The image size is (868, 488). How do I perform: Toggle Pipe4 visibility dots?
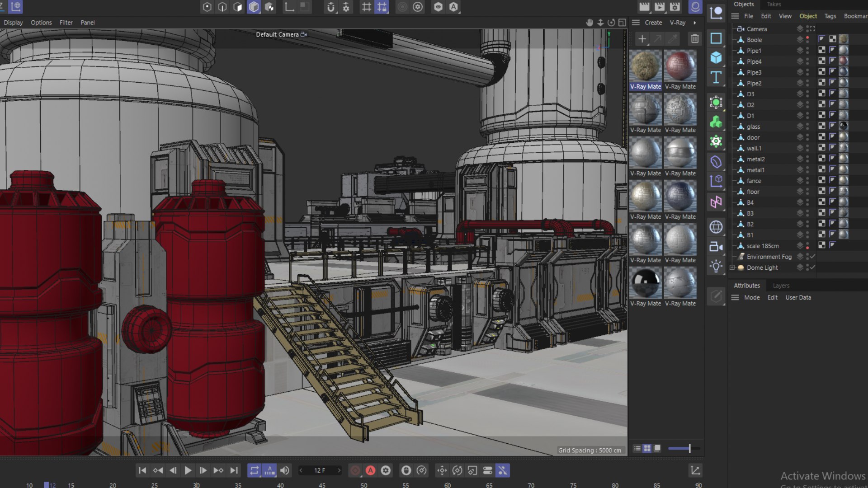(x=807, y=61)
